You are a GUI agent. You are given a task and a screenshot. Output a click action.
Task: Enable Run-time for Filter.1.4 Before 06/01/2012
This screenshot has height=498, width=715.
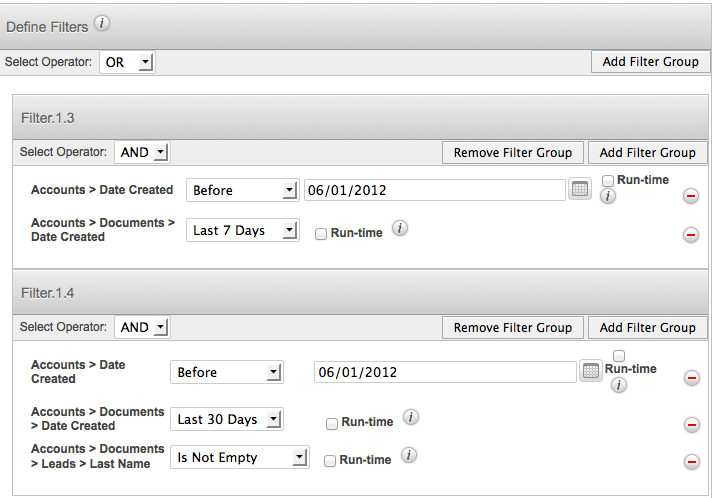point(619,356)
